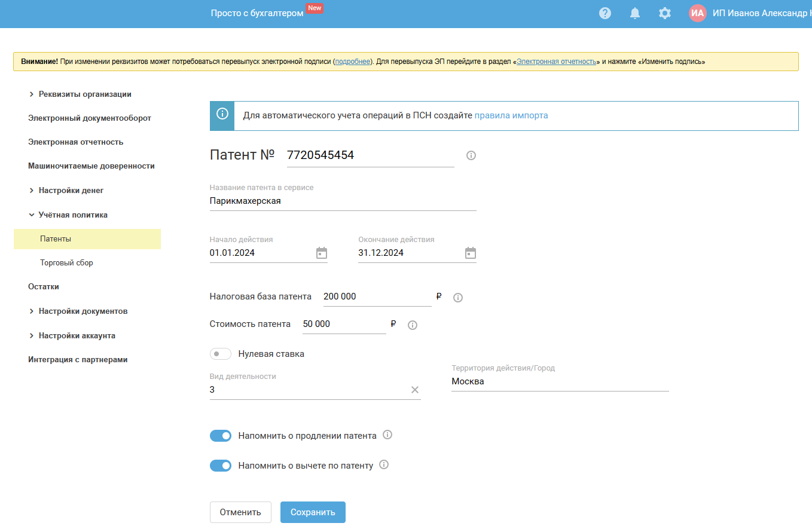Image resolution: width=812 pixels, height=526 pixels.
Task: Click info icon next to patent number
Action: pos(471,155)
